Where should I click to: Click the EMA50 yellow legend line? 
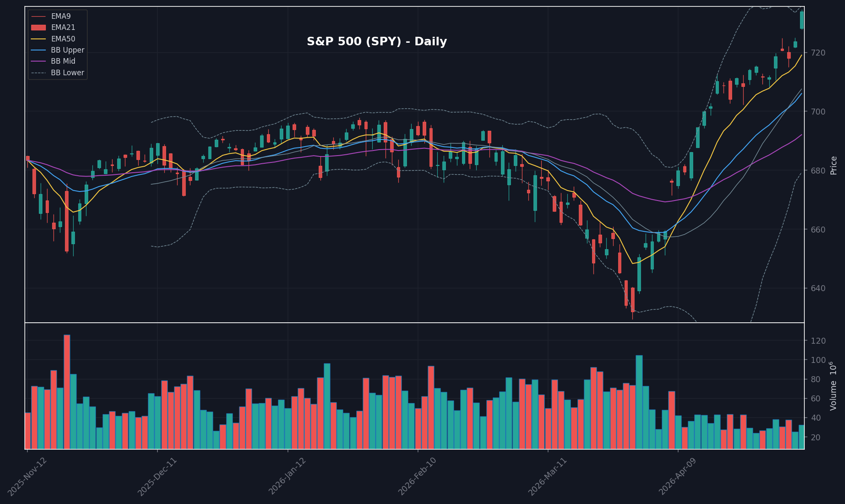39,39
